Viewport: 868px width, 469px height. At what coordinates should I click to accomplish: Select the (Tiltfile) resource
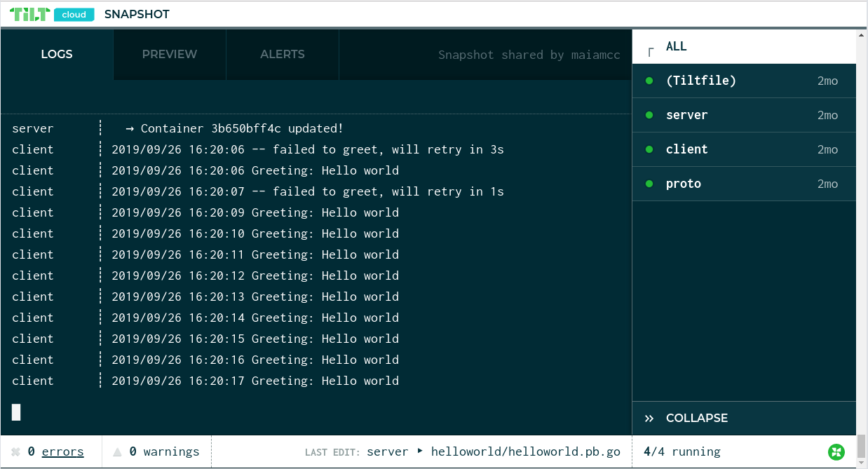(744, 81)
